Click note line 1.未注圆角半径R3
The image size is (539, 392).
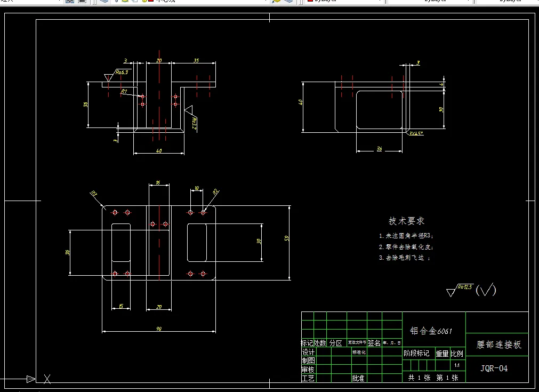coord(406,236)
